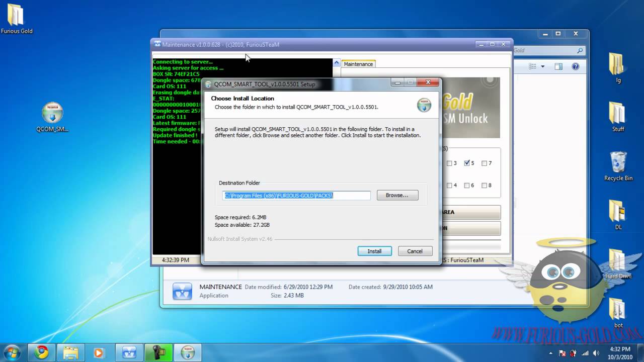644x362 pixels.
Task: Uncheck pack 5 checkbox in Maintenance window
Action: pos(467,163)
